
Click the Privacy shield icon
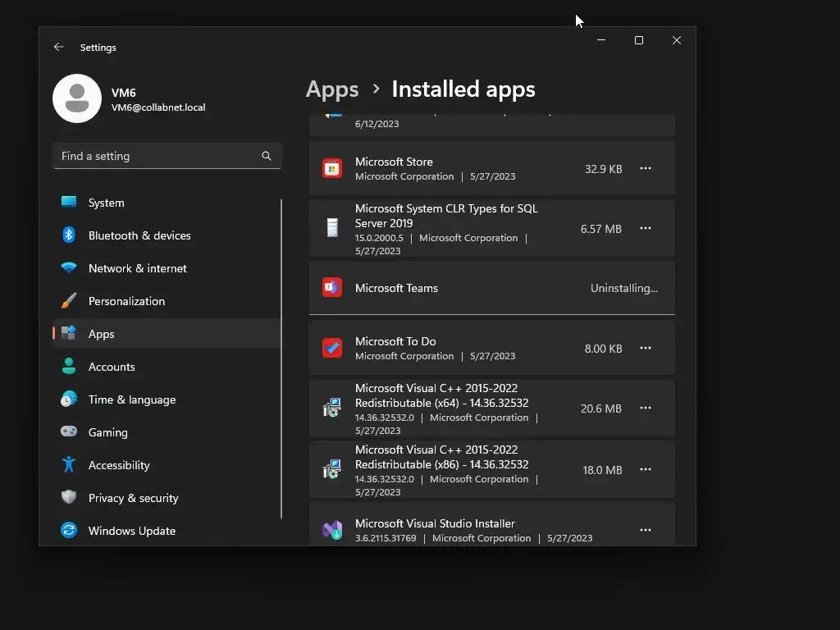(69, 497)
